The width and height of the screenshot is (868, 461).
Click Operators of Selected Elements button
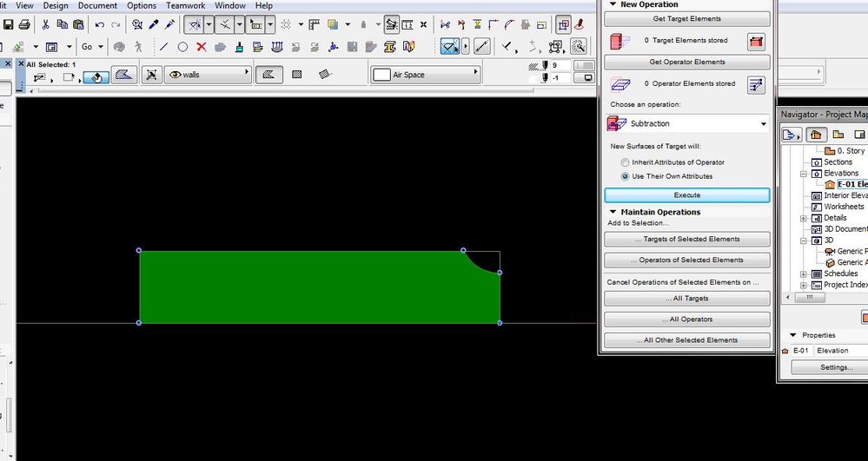[x=687, y=260]
